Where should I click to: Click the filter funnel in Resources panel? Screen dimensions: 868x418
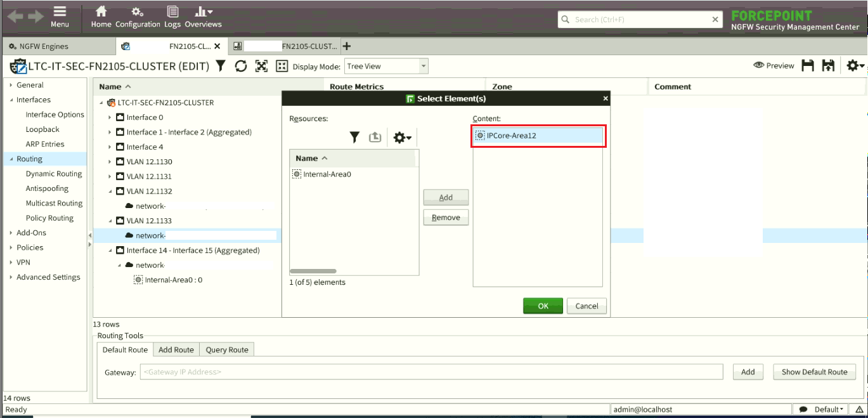click(x=354, y=137)
